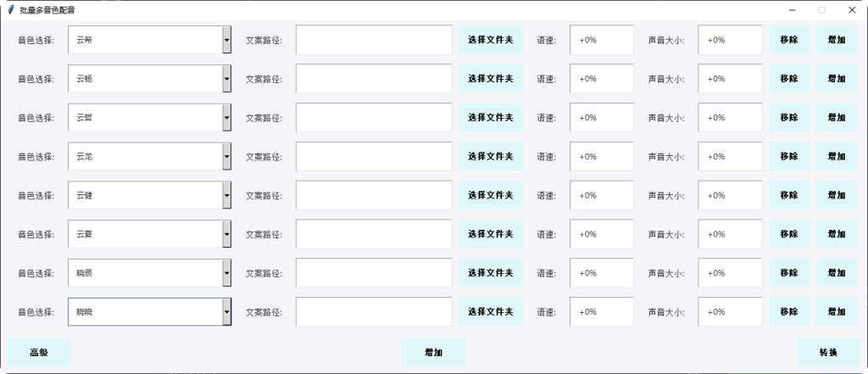Click the 语速 input in 晓辰 row

(x=602, y=273)
